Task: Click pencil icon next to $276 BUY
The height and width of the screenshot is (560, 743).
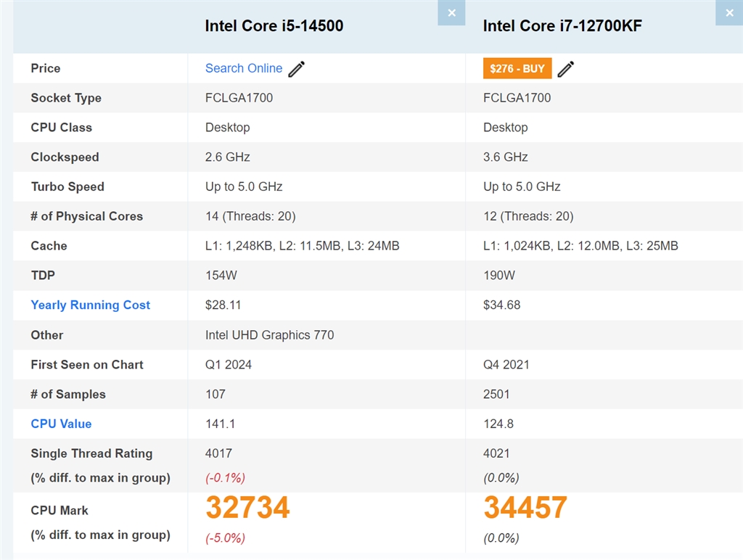Action: point(566,69)
